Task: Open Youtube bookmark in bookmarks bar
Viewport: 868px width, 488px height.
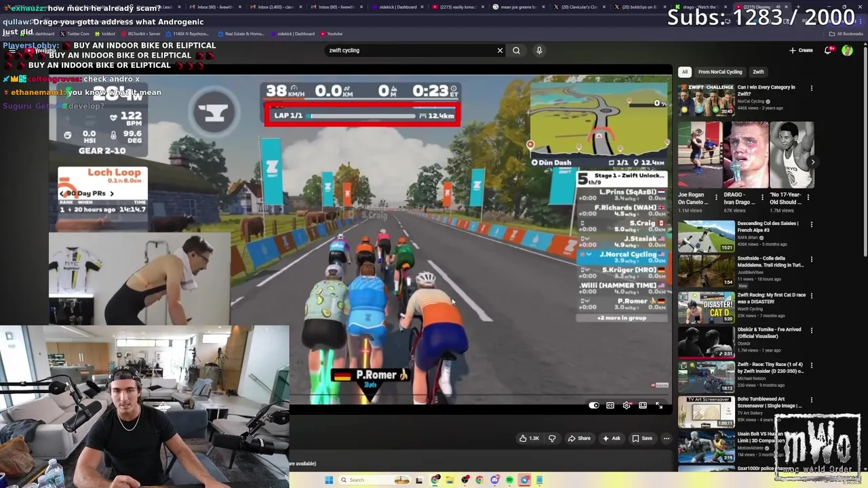Action: coord(332,34)
